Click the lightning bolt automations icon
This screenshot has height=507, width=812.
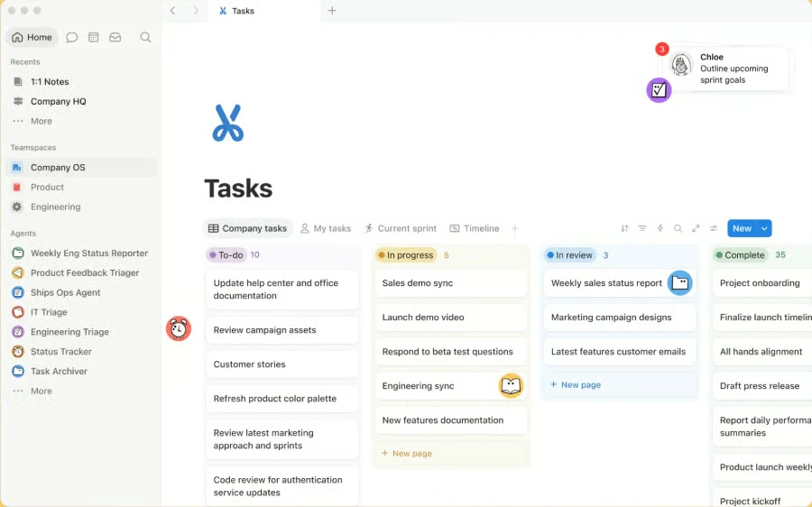[660, 228]
